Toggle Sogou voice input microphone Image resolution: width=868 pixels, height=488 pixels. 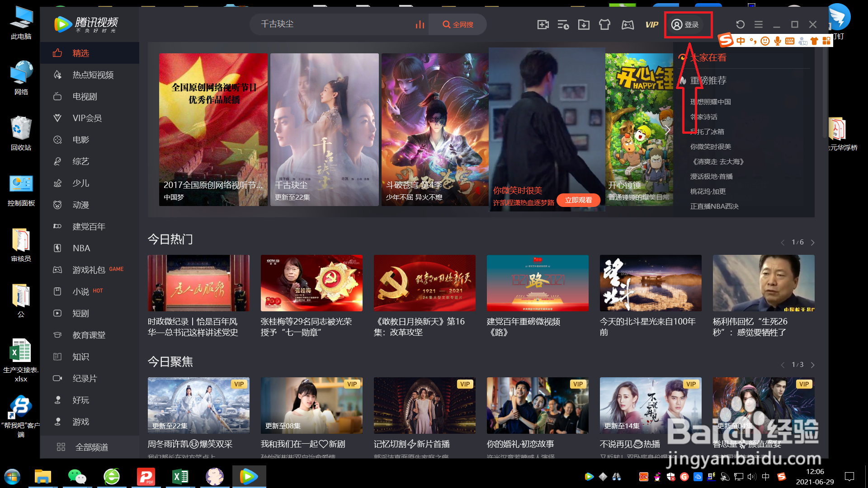pos(777,41)
